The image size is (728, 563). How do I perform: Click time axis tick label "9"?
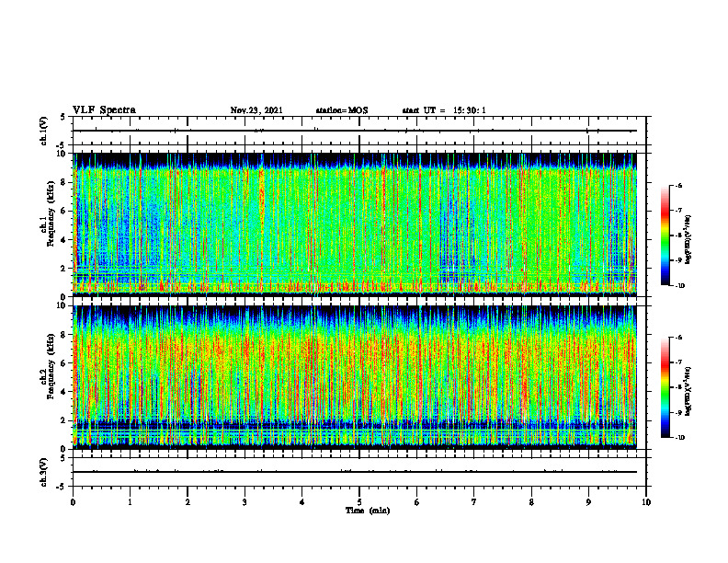[x=588, y=502]
